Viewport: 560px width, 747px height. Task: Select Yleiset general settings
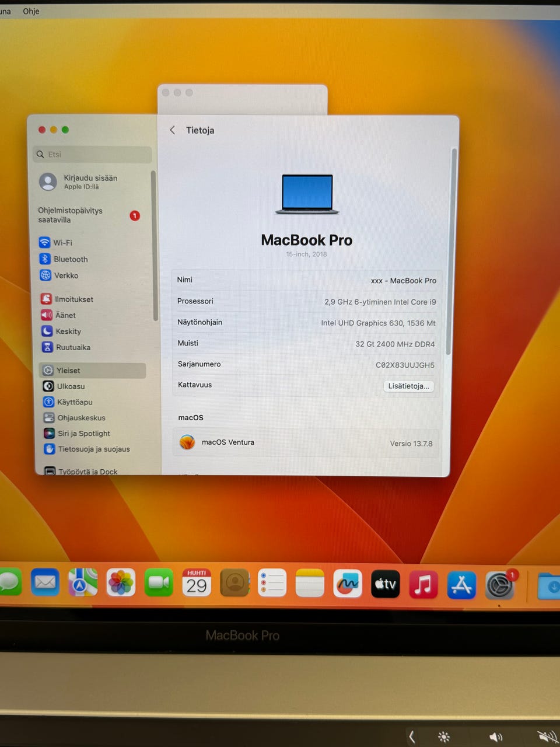(93, 371)
